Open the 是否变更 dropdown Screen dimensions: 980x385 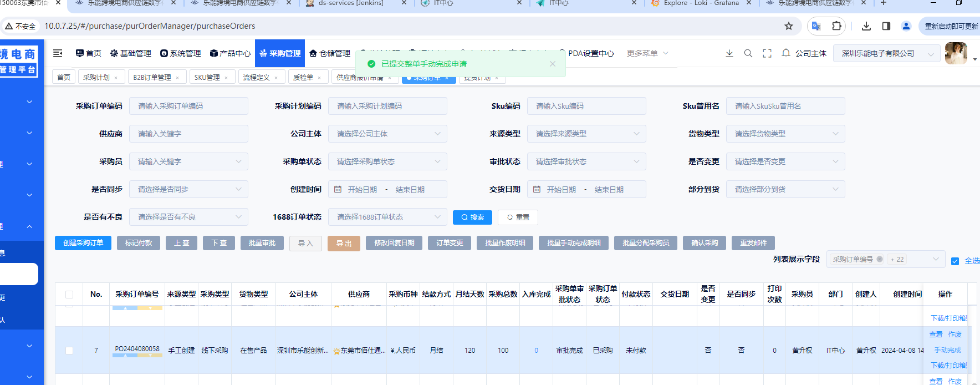click(x=785, y=161)
